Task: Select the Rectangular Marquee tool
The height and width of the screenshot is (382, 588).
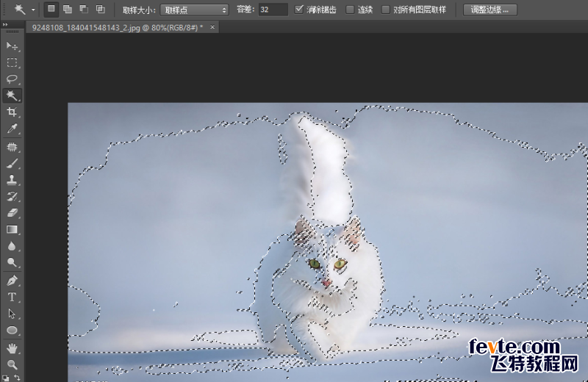Action: pyautogui.click(x=12, y=62)
